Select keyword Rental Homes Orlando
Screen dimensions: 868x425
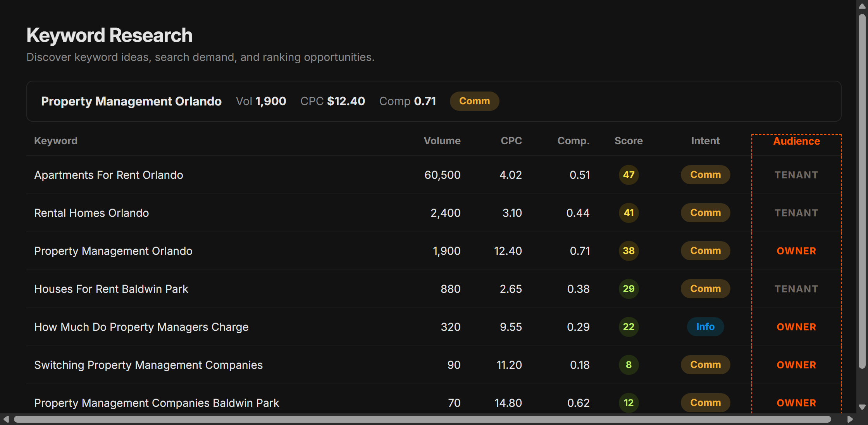click(x=91, y=213)
